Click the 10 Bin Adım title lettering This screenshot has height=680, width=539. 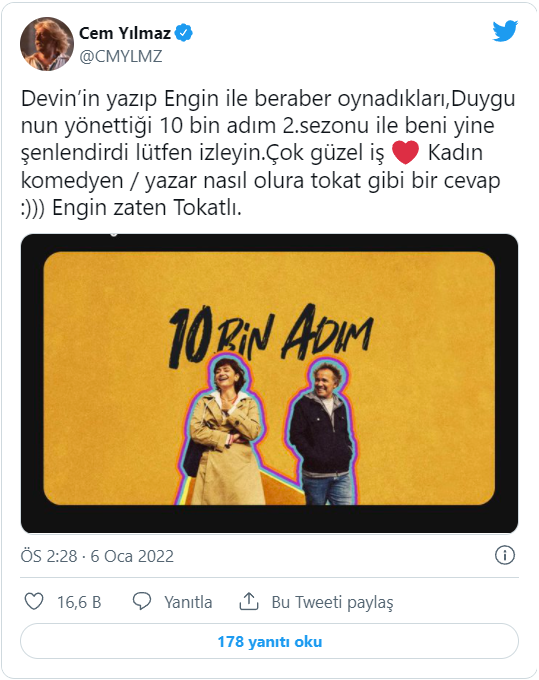coord(271,334)
